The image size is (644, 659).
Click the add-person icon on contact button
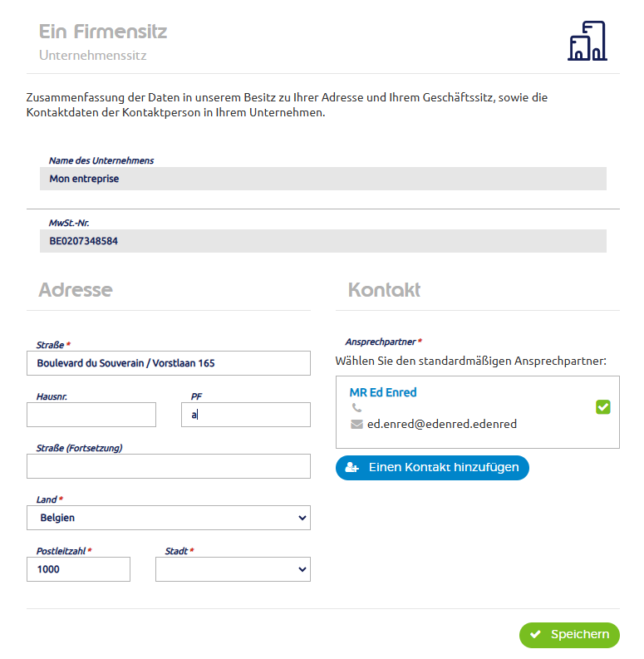[x=351, y=467]
